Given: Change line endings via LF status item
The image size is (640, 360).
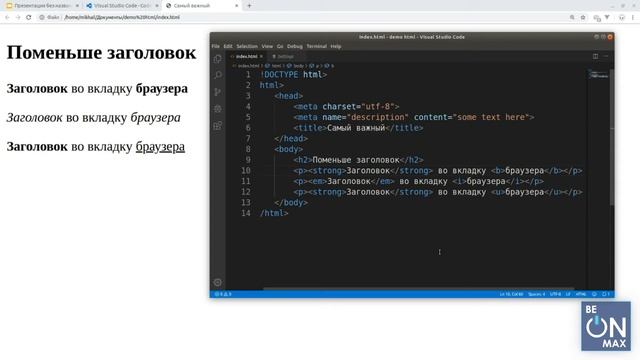Looking at the screenshot, I should pos(568,294).
